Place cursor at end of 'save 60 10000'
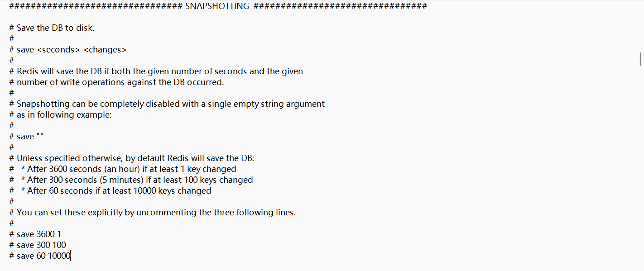 [71, 256]
